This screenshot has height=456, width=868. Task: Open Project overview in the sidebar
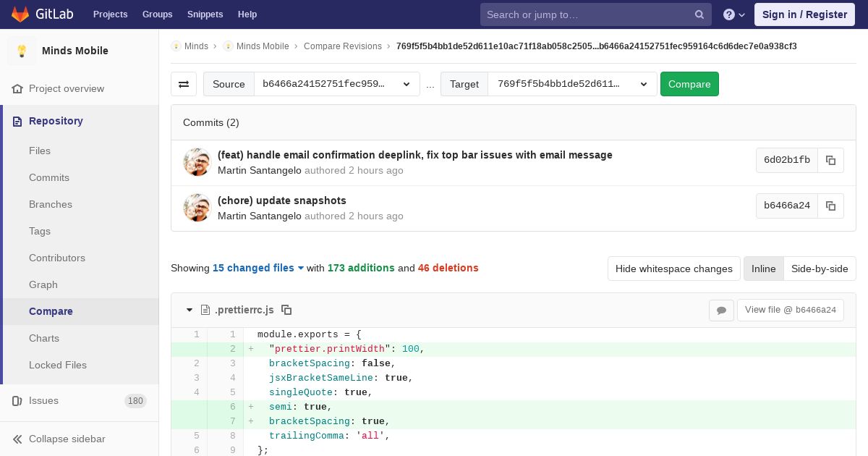click(67, 88)
